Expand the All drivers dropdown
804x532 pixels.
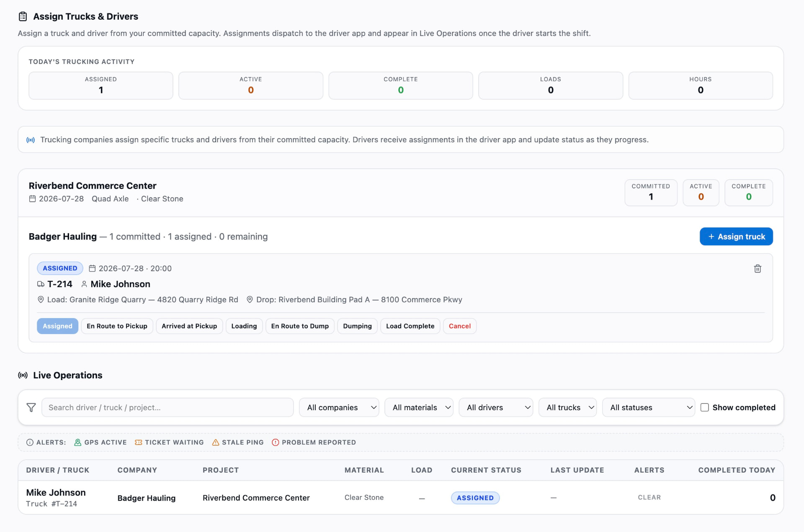[x=496, y=408]
